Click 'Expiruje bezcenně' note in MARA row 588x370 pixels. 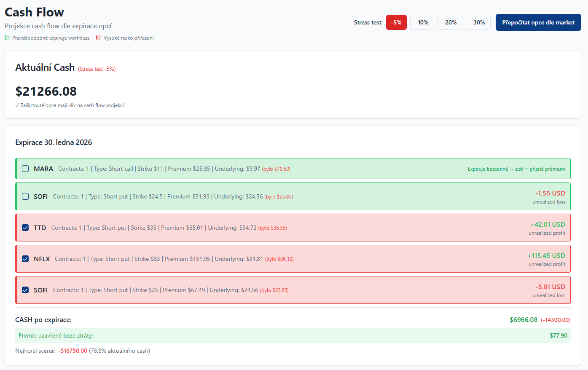(x=516, y=169)
